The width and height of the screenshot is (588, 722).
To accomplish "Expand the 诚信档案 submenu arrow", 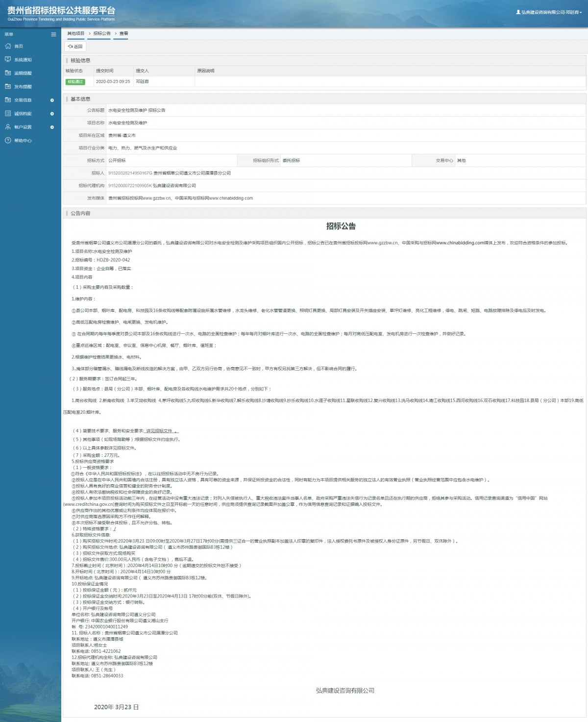I will coord(52,114).
